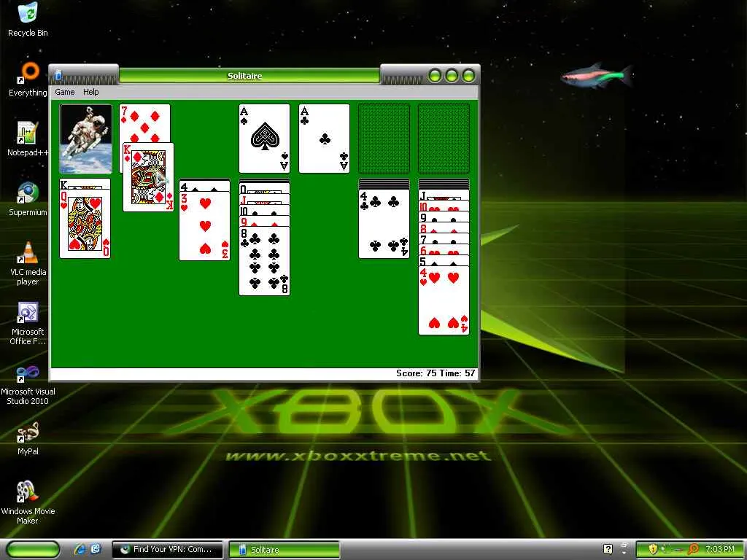Click the faint green tray icon next to the shield
This screenshot has width=747, height=560.
pyautogui.click(x=664, y=549)
